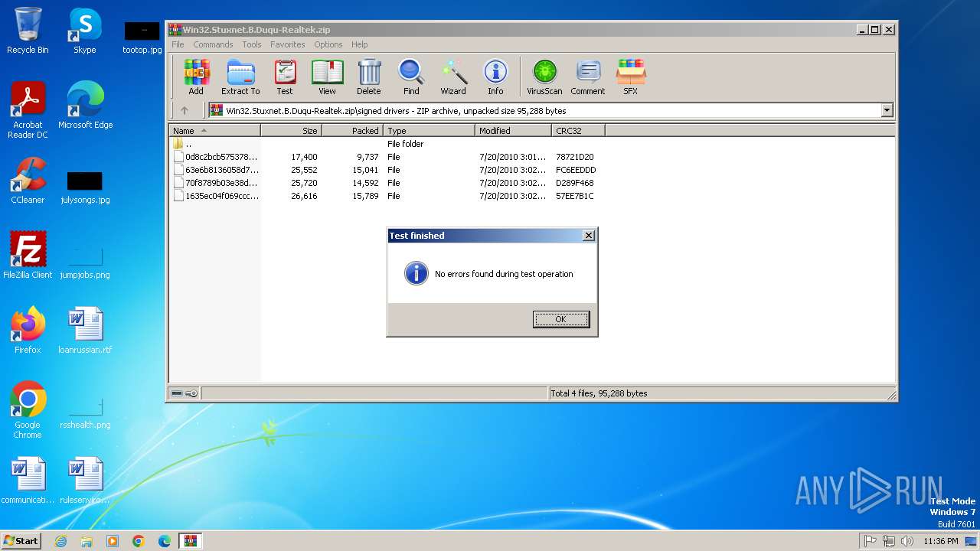Select the julysongs.jpg desktop file
Image resolution: width=980 pixels, height=551 pixels.
(x=85, y=187)
